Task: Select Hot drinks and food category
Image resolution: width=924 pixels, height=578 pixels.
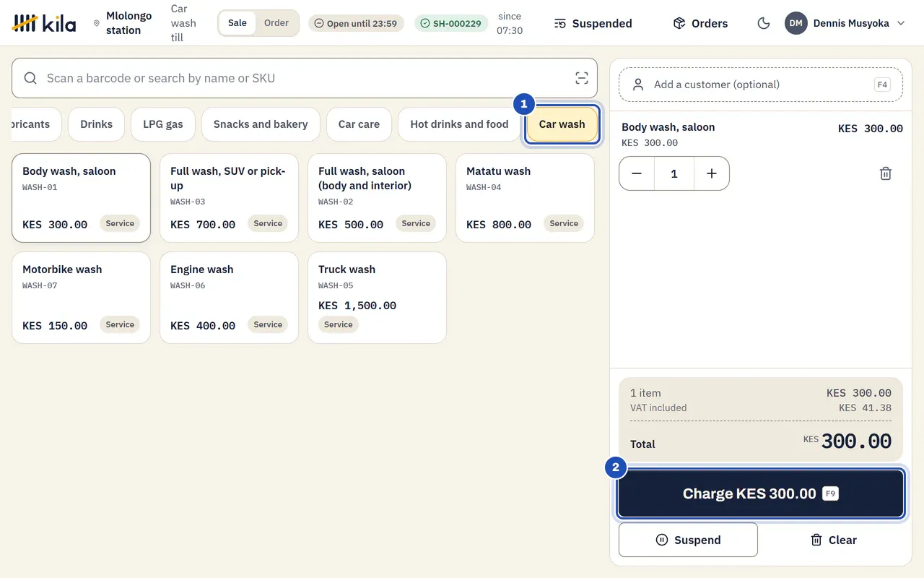Action: (x=459, y=124)
